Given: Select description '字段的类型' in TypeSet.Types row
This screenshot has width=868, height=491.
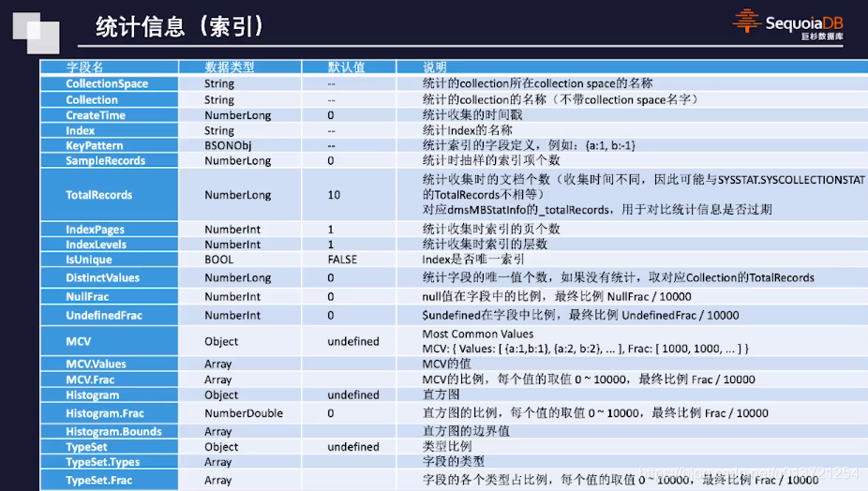Looking at the screenshot, I should coord(453,462).
